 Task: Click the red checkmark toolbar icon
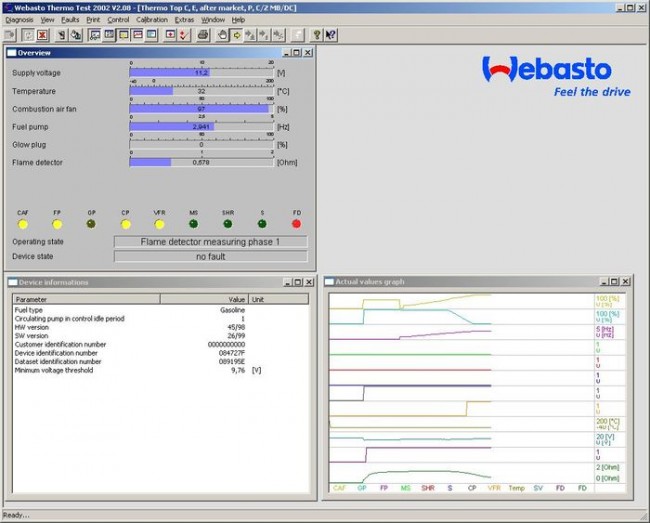coord(184,35)
